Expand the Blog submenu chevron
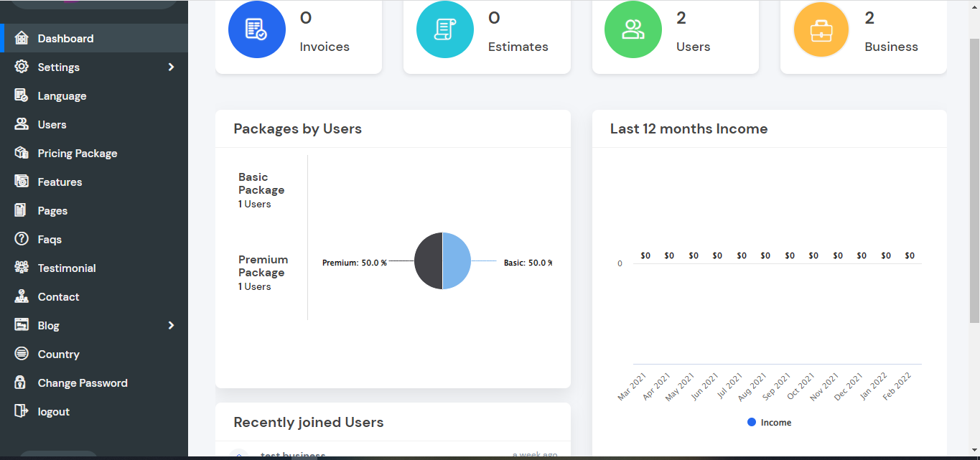Screen dimensions: 980x460 (x=171, y=325)
